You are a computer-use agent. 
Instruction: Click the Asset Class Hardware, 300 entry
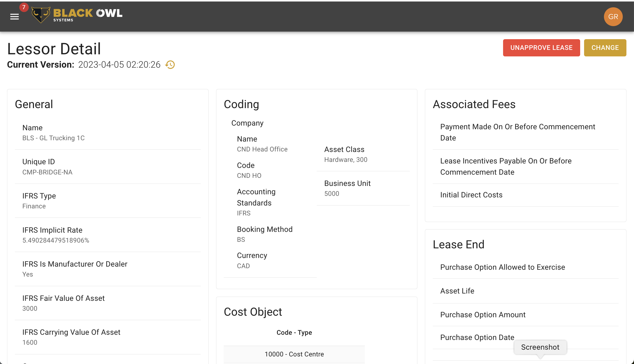(x=345, y=154)
